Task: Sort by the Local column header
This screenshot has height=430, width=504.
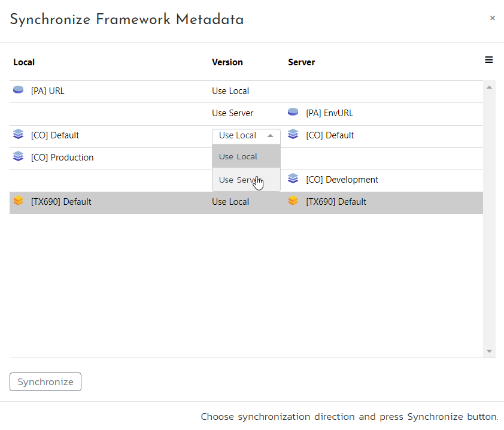Action: click(24, 62)
